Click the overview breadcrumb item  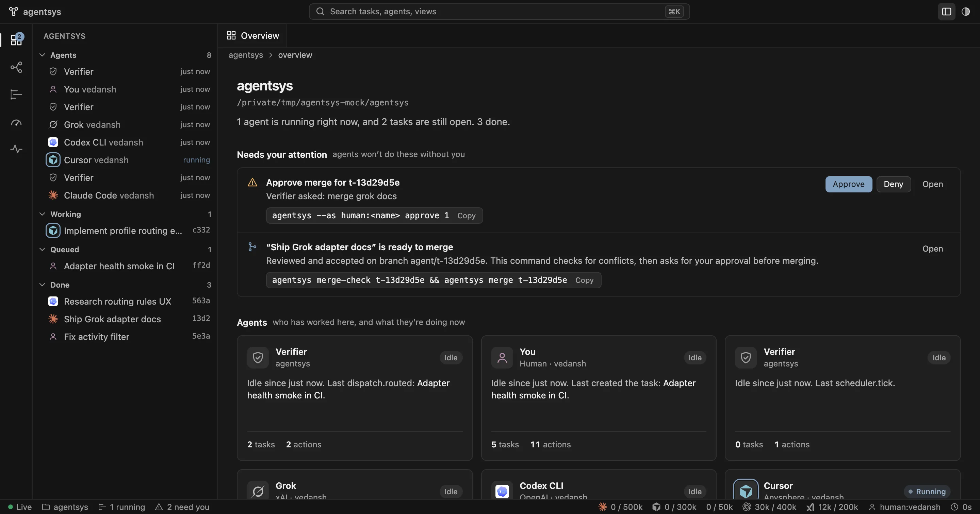point(295,55)
